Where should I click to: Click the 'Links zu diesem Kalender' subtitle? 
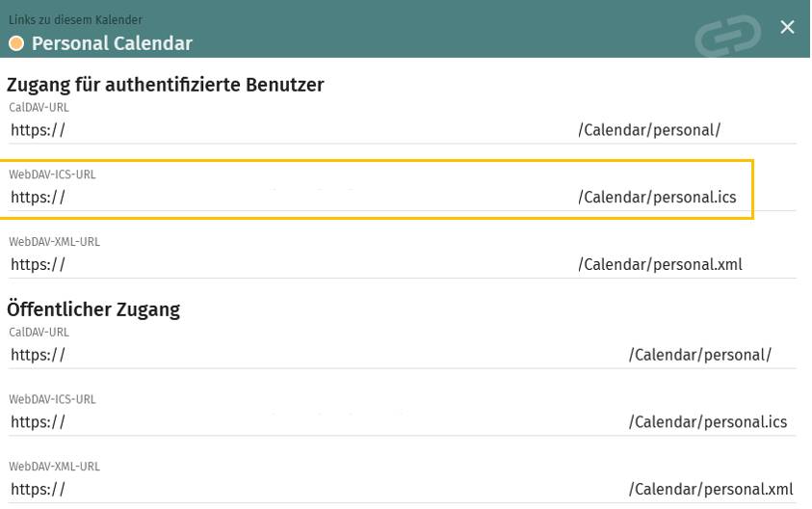pyautogui.click(x=75, y=19)
